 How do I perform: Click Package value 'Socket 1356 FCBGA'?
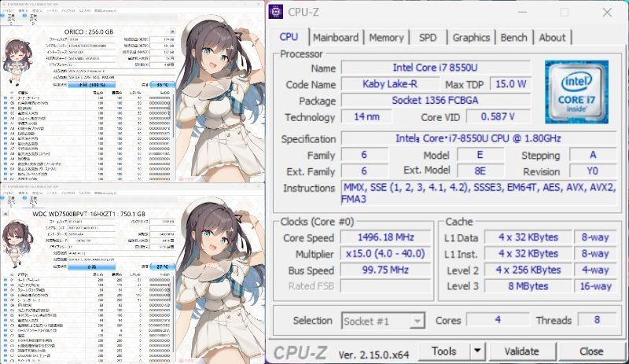pyautogui.click(x=436, y=101)
